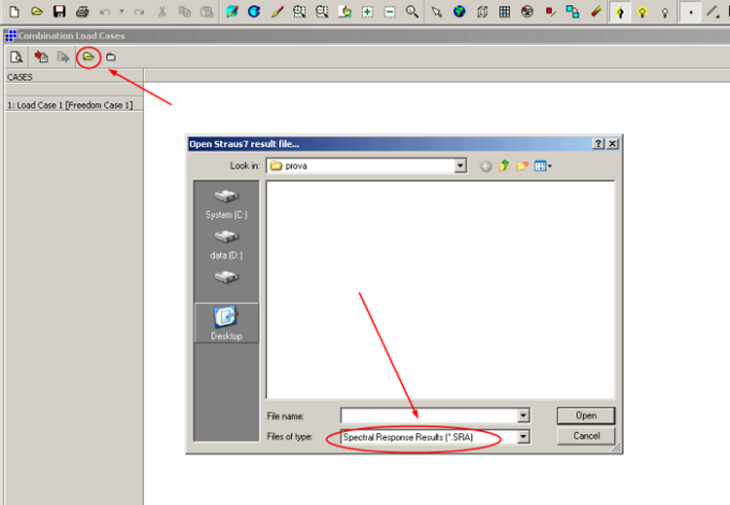
Task: Click the Cancel button
Action: point(585,436)
